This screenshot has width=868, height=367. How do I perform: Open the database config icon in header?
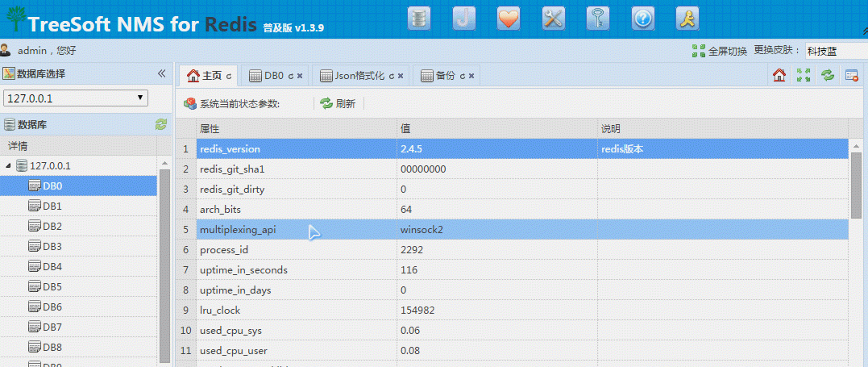tap(419, 19)
